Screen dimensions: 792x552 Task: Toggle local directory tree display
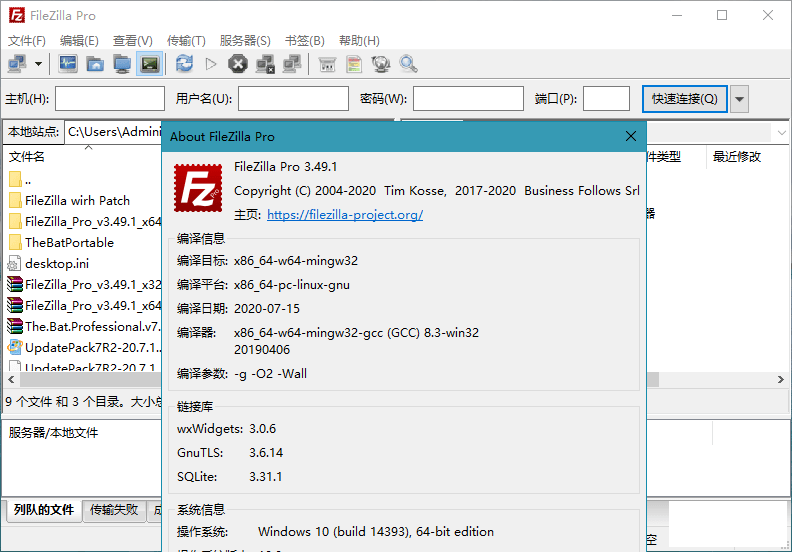[x=95, y=64]
